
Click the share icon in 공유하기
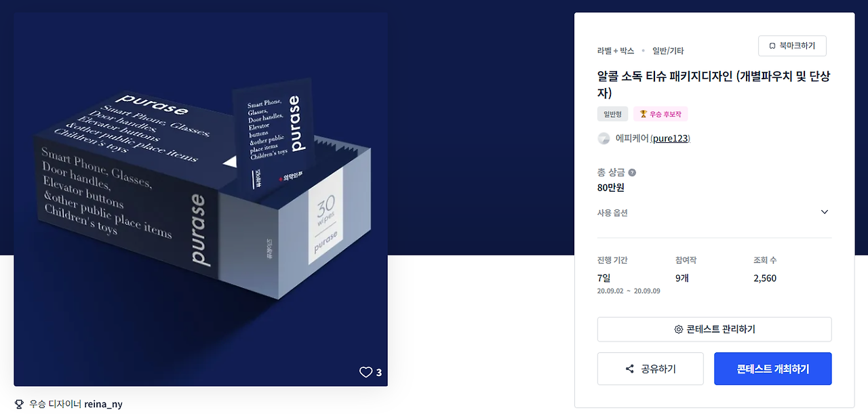[x=630, y=369]
